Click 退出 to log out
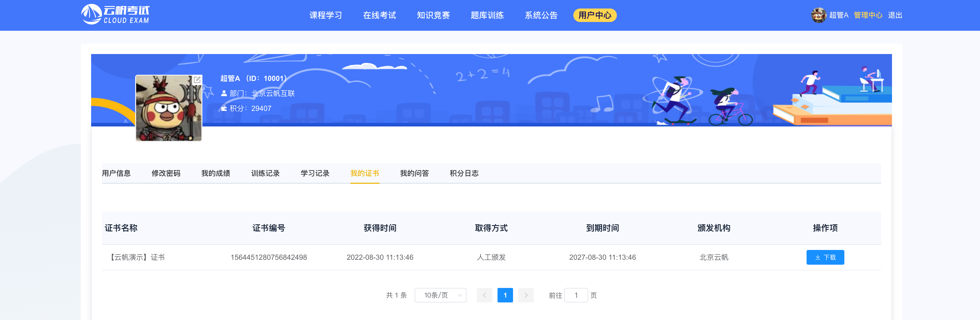The height and width of the screenshot is (320, 980). [895, 15]
